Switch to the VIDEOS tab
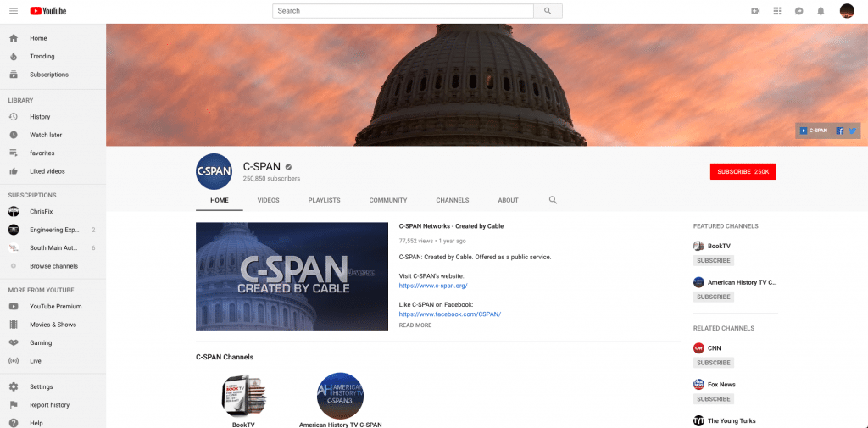The height and width of the screenshot is (428, 868). [269, 200]
